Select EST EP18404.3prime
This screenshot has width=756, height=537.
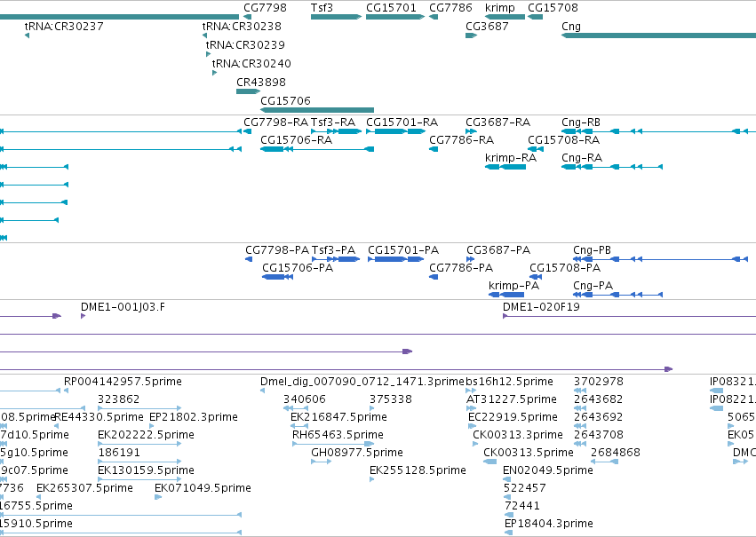click(x=549, y=524)
